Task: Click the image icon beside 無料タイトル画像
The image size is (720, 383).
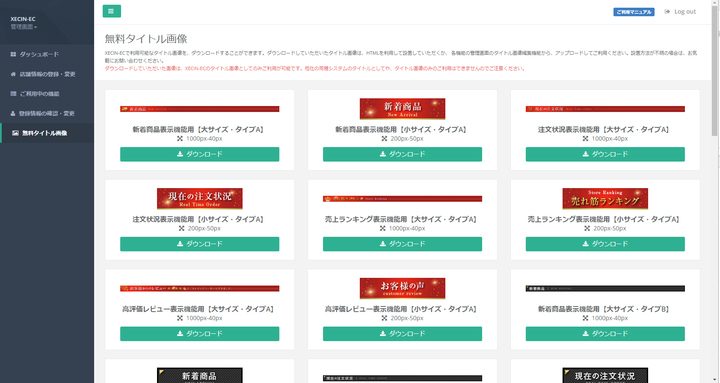Action: click(16, 133)
